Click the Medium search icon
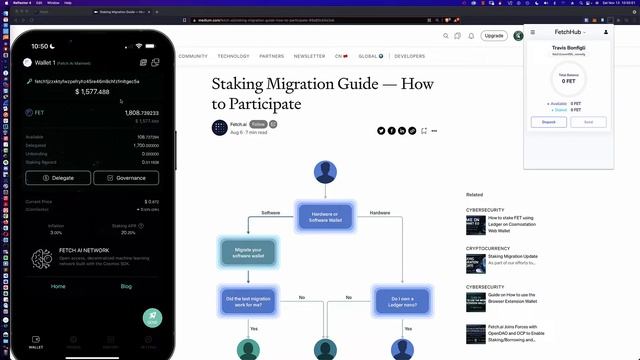Viewport: 640px width, 360px height. (x=446, y=36)
